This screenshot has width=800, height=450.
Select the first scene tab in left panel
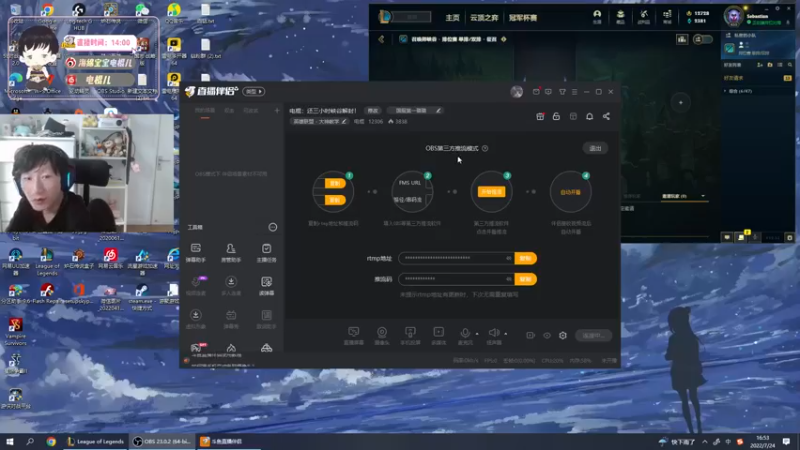coord(205,111)
